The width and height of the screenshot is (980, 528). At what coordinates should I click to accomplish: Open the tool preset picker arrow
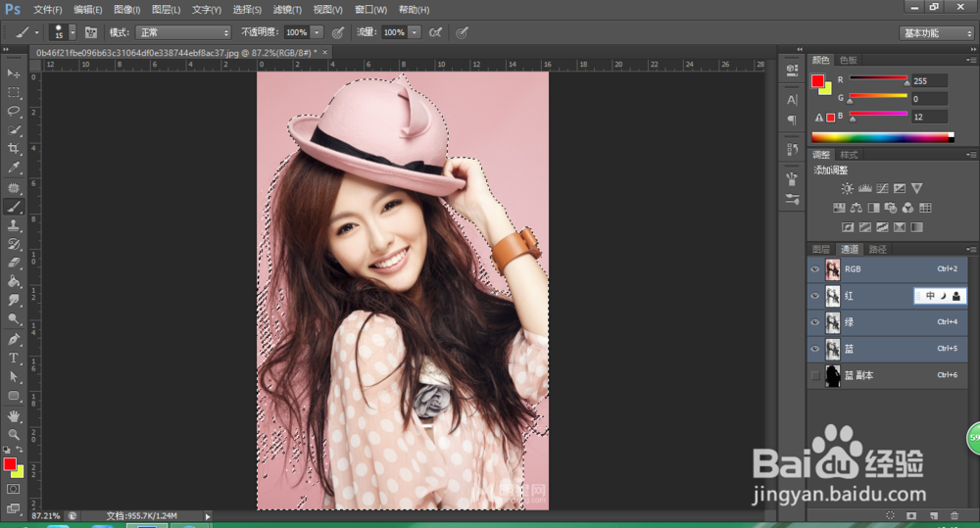[x=37, y=32]
